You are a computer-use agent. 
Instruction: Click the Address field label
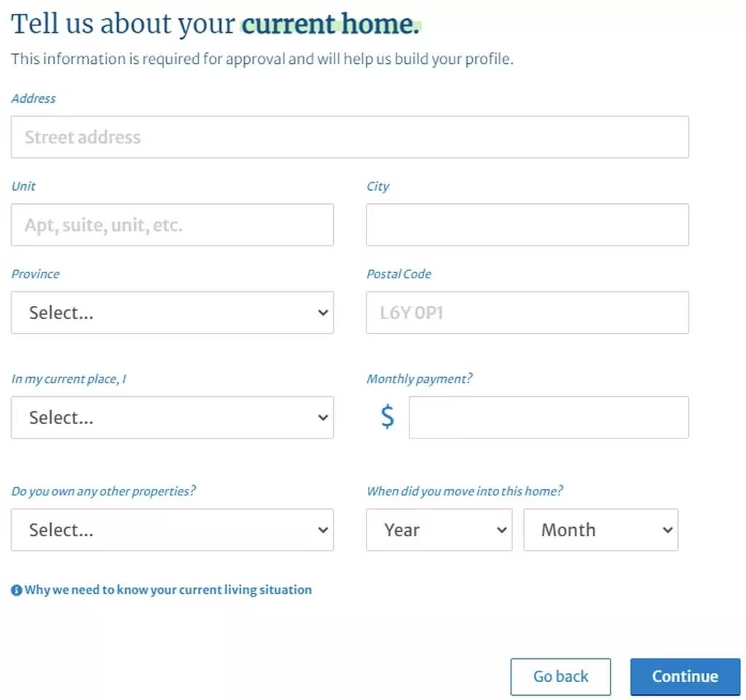click(x=34, y=98)
